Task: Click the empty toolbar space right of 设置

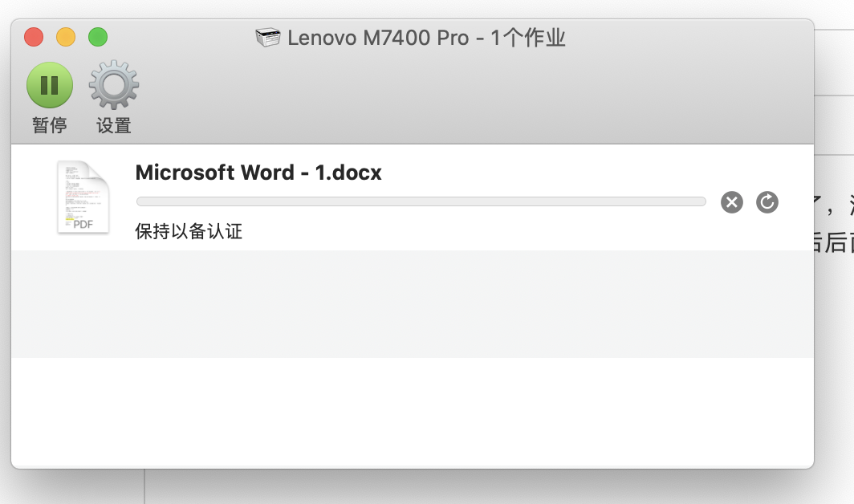Action: (466, 96)
